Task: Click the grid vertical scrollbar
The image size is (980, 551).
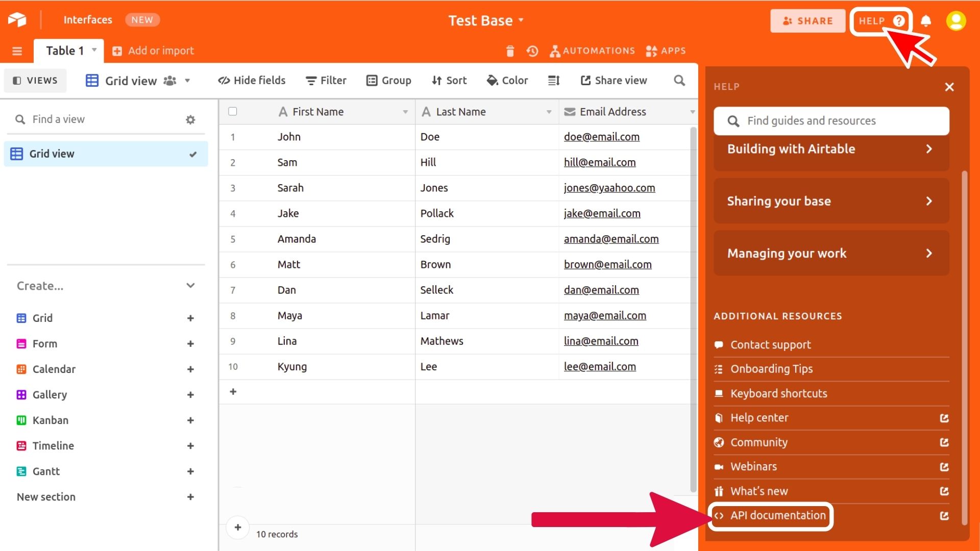Action: pos(693,309)
